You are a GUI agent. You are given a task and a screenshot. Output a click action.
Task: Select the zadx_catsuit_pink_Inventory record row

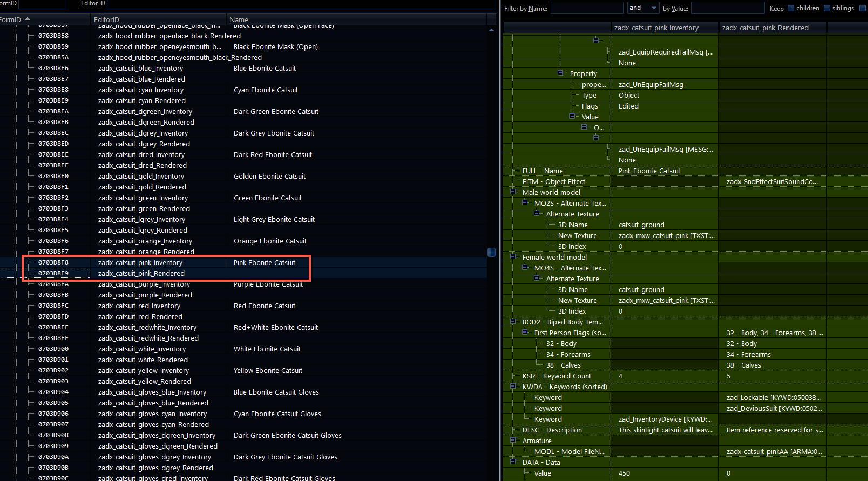click(243, 262)
